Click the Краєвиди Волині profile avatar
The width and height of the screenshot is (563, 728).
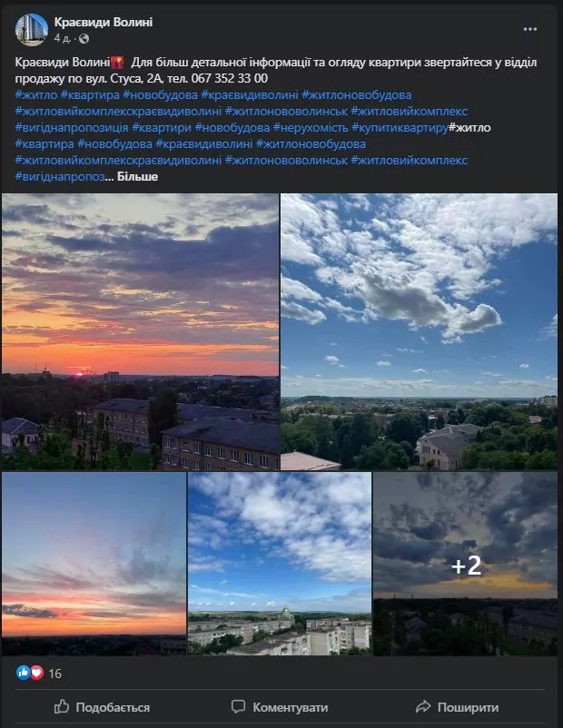click(32, 30)
